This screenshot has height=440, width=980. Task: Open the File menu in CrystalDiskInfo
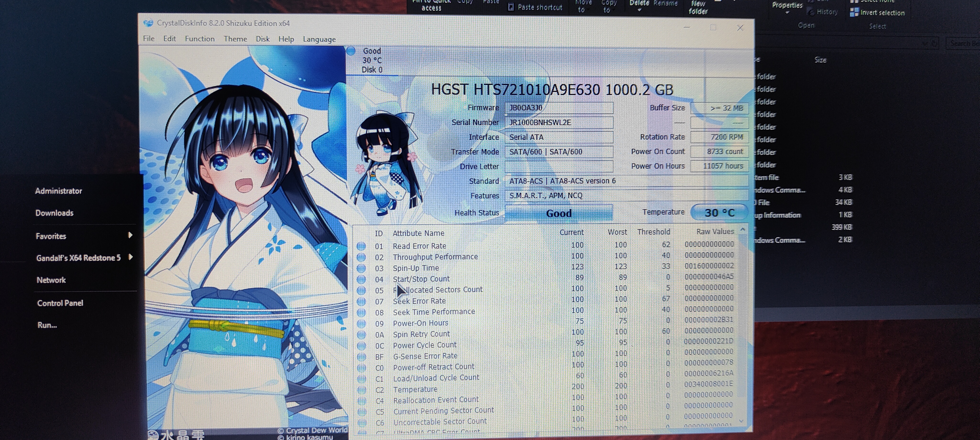click(149, 38)
